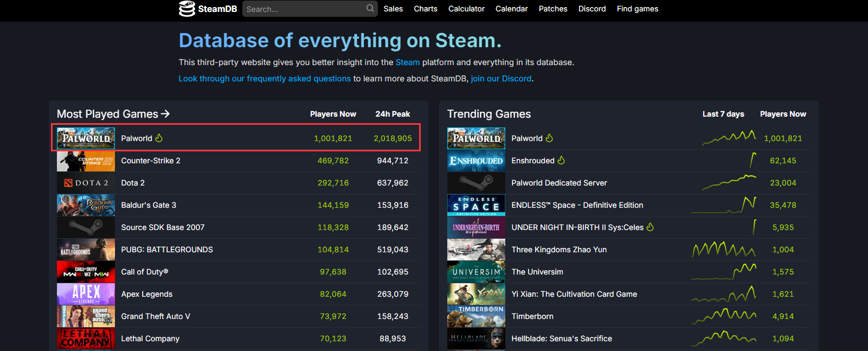Image resolution: width=868 pixels, height=351 pixels.
Task: Open the Hellblade: Senua's Sacrifice thumbnail
Action: click(476, 339)
